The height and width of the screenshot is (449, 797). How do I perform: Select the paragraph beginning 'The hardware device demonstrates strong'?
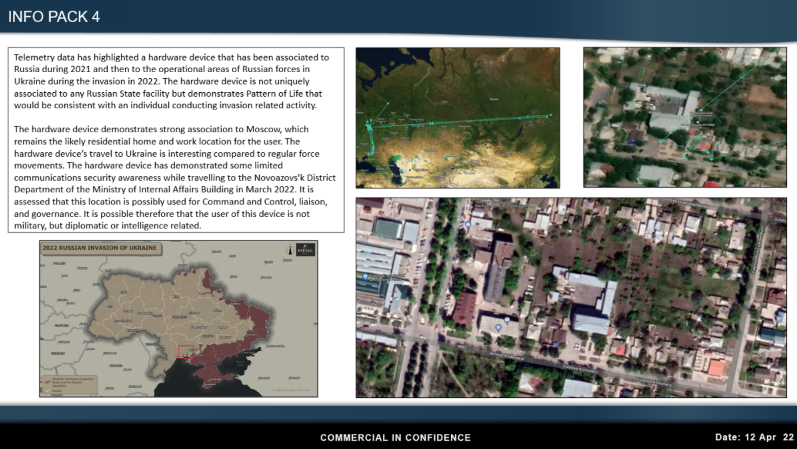click(174, 177)
